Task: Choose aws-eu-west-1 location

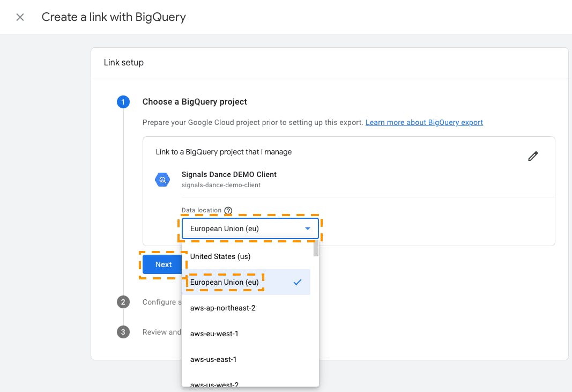Action: (x=246, y=334)
